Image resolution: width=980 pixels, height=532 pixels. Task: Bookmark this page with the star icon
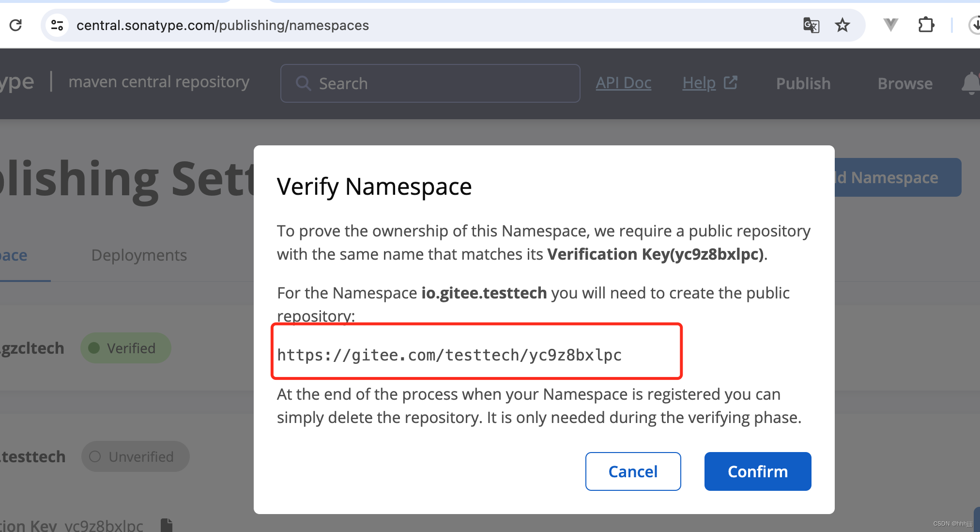click(x=842, y=25)
